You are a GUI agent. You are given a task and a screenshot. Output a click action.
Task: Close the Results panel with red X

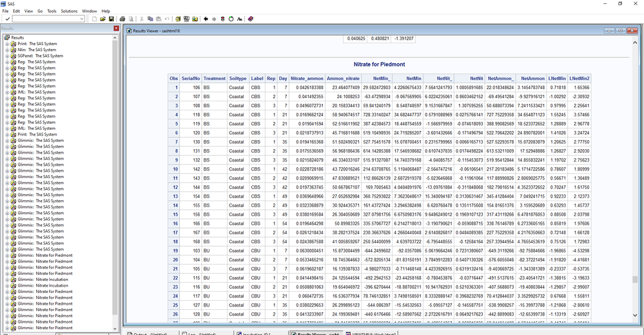pyautogui.click(x=116, y=28)
